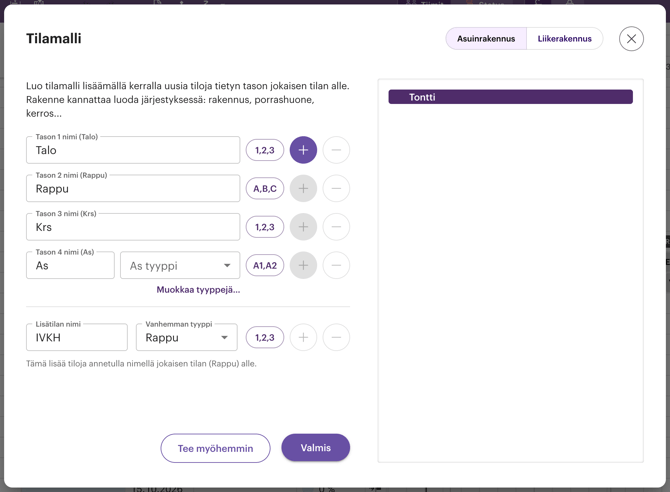Switch to the Liikerakennus tab
Viewport: 670px width, 492px height.
(564, 39)
